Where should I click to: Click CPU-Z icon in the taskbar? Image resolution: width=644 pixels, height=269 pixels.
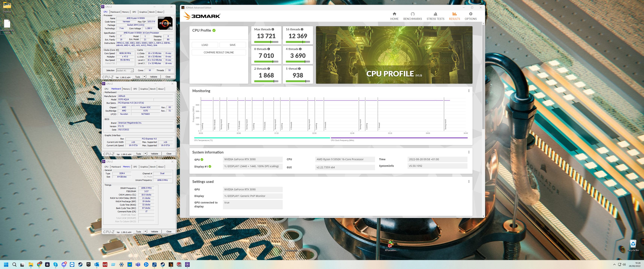(188, 264)
